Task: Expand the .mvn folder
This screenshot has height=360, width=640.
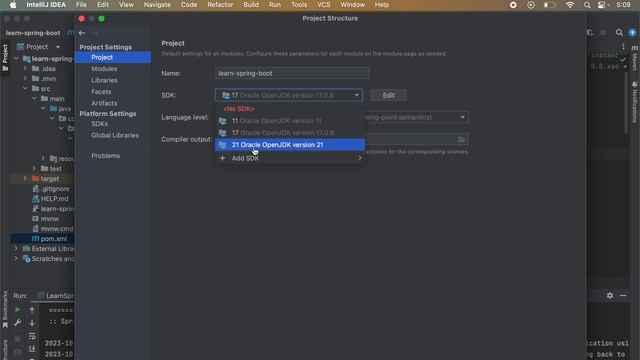Action: coord(25,78)
